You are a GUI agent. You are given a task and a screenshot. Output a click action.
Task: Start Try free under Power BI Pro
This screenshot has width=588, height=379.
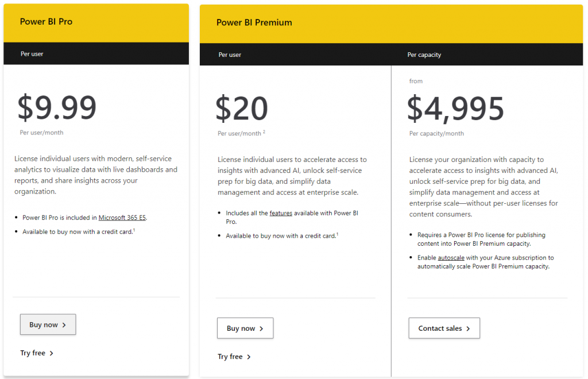tap(33, 353)
